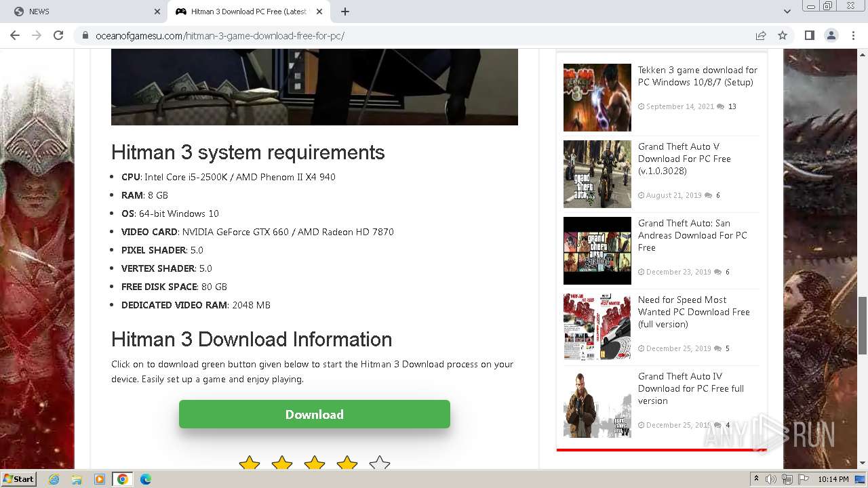
Task: Click the 10:14 PM clock
Action: [833, 479]
